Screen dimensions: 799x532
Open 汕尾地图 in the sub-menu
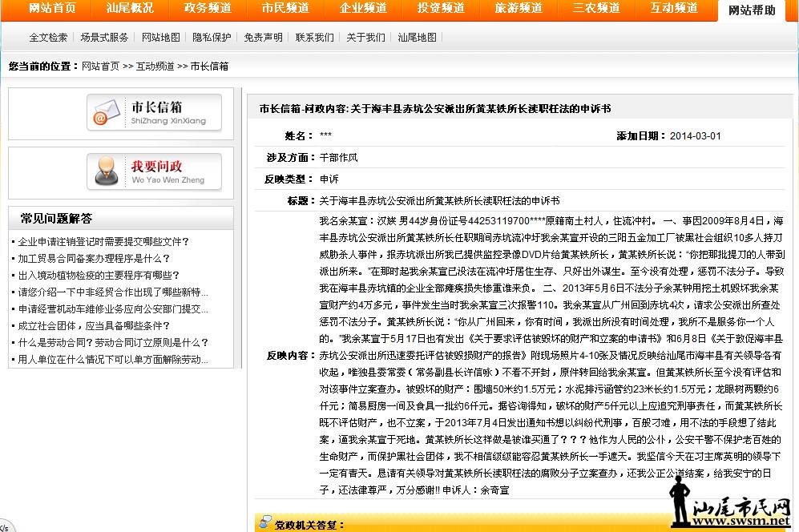[418, 38]
